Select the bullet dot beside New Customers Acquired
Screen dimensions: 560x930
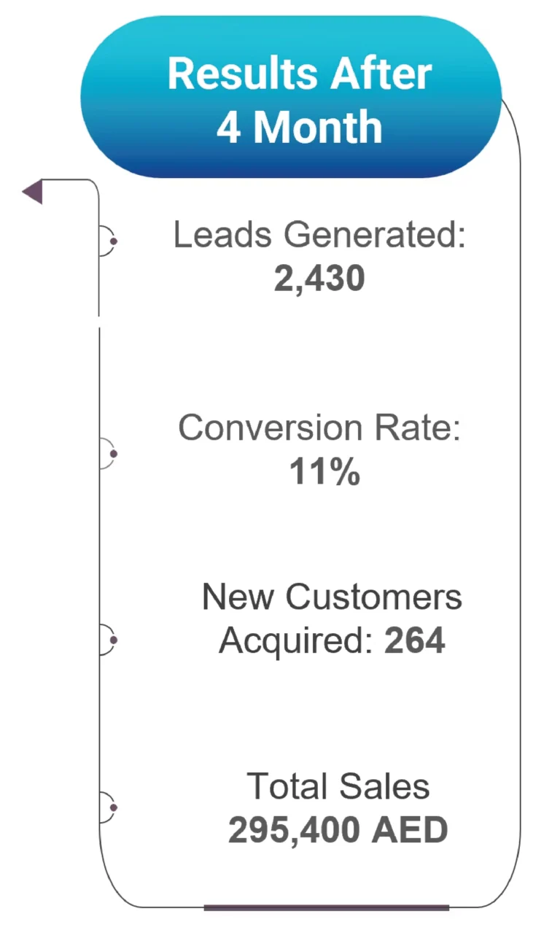click(114, 640)
